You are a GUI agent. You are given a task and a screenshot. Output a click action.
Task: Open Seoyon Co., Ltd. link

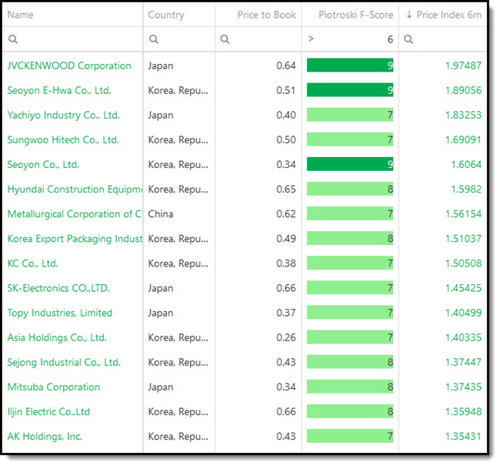click(x=43, y=164)
